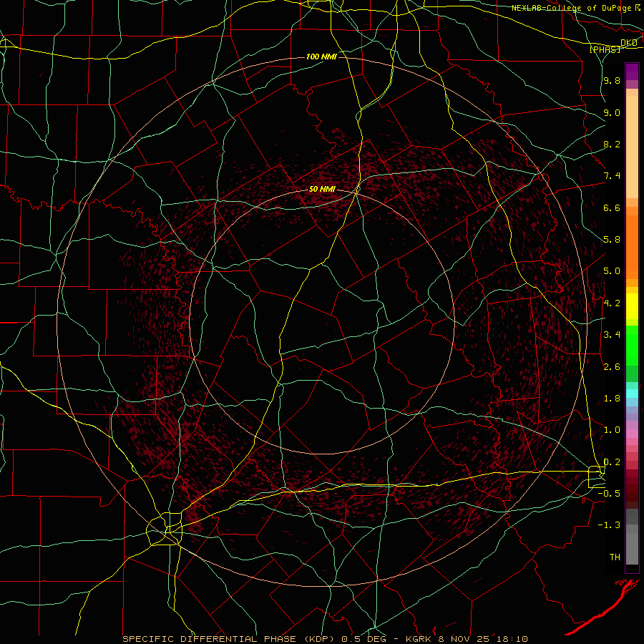Click the 6.6 scale label
The width and height of the screenshot is (644, 644).
coord(612,208)
